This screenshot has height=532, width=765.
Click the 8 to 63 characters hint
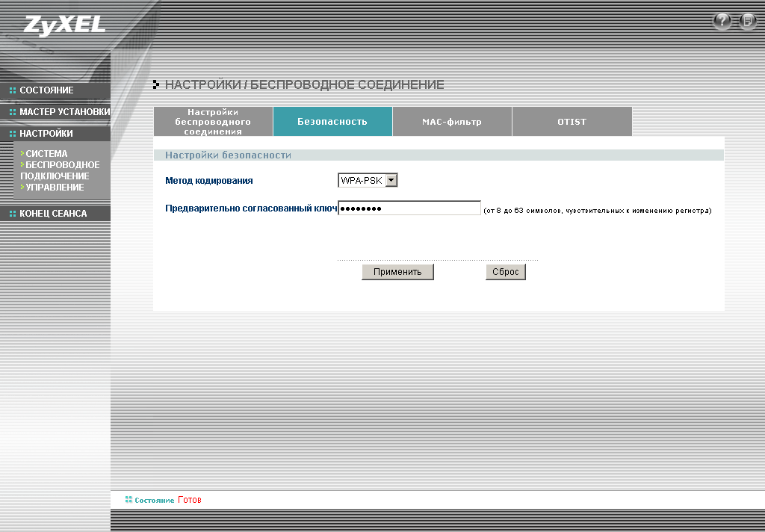597,211
